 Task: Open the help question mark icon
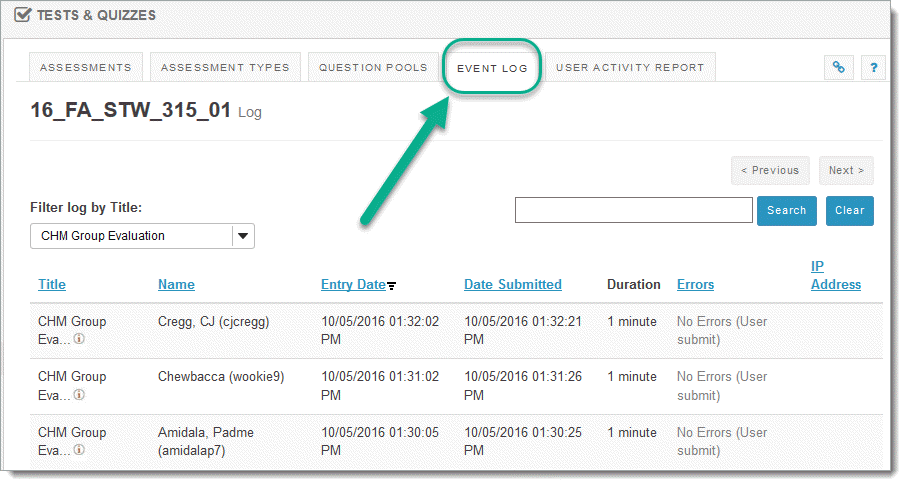[x=874, y=68]
